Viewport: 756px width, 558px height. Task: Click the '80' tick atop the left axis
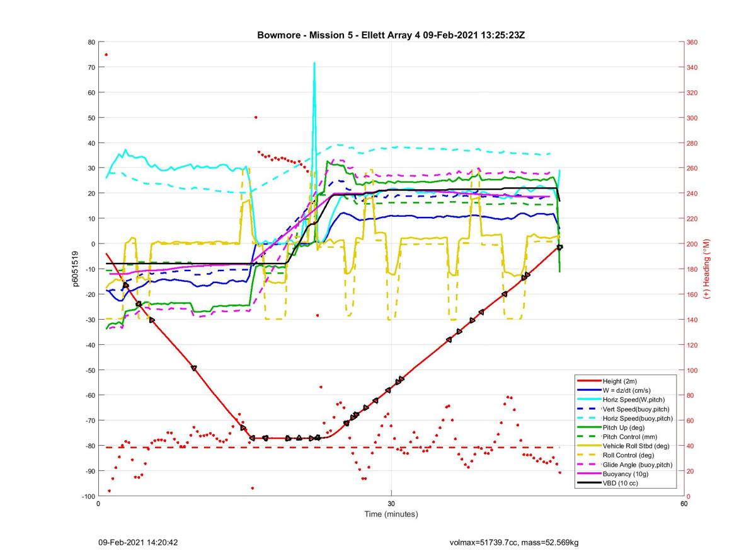coord(91,42)
